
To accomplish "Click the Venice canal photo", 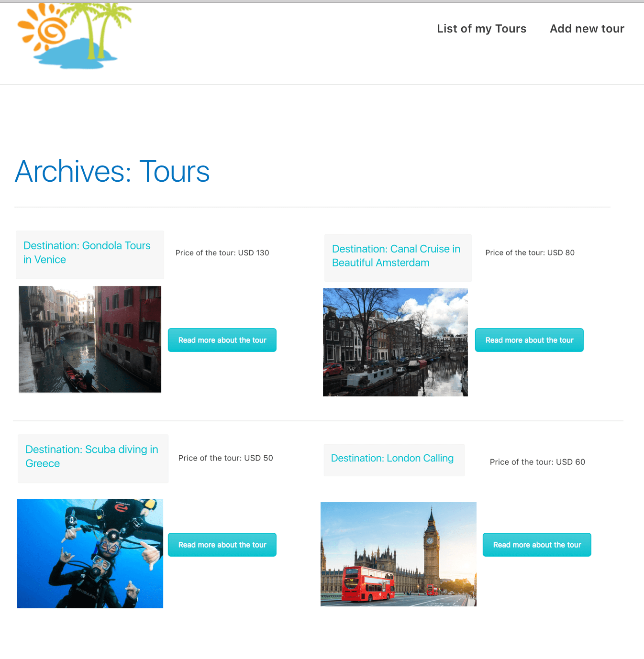I will click(x=89, y=339).
